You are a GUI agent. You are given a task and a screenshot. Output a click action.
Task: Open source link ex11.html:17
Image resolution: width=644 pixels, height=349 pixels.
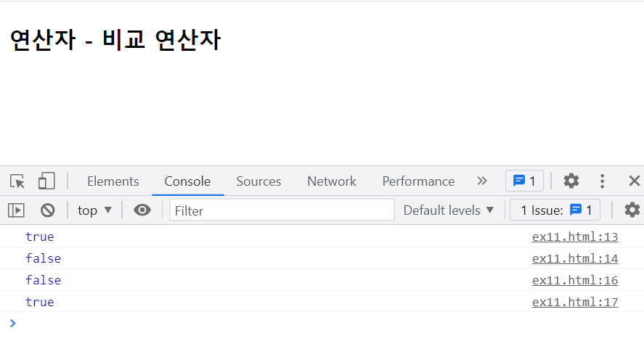click(x=575, y=302)
